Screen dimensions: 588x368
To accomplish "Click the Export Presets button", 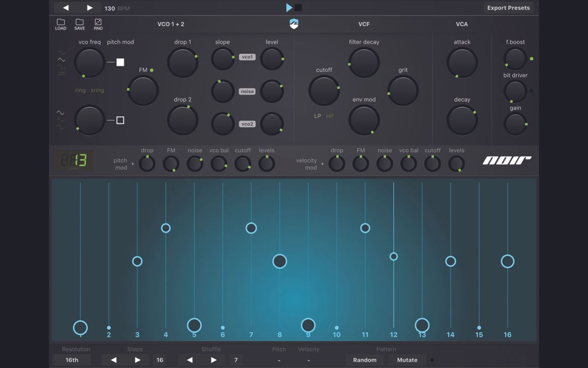I will 508,7.
